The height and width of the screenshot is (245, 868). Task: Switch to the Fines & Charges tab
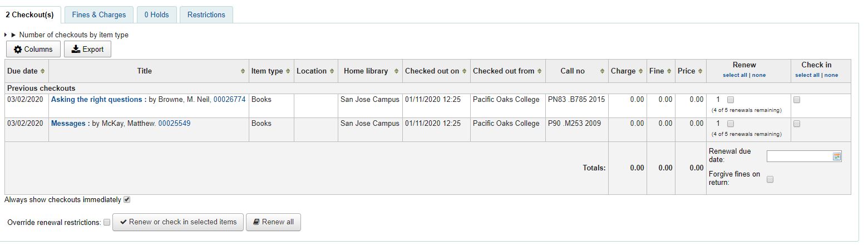pyautogui.click(x=99, y=14)
